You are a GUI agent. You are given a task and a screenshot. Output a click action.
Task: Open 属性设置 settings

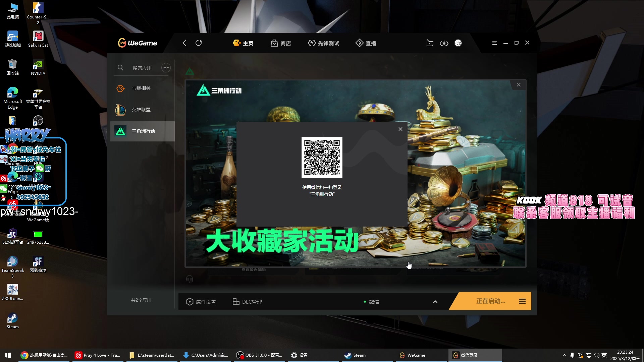click(x=201, y=302)
